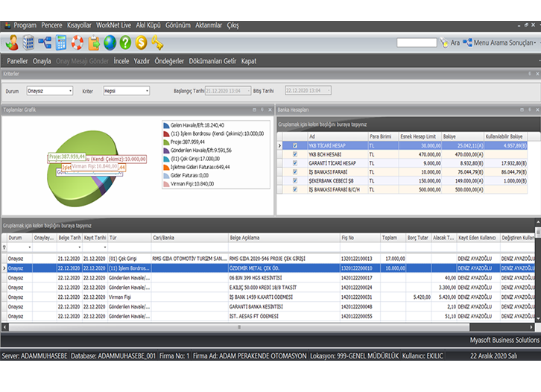Click the Yazdır button
The height and width of the screenshot is (392, 541).
(x=142, y=61)
